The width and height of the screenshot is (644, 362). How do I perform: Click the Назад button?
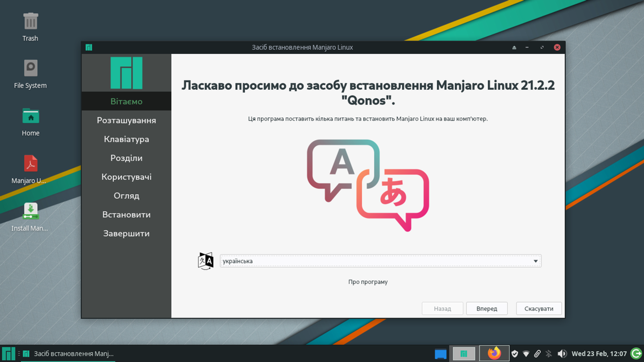coord(442,308)
